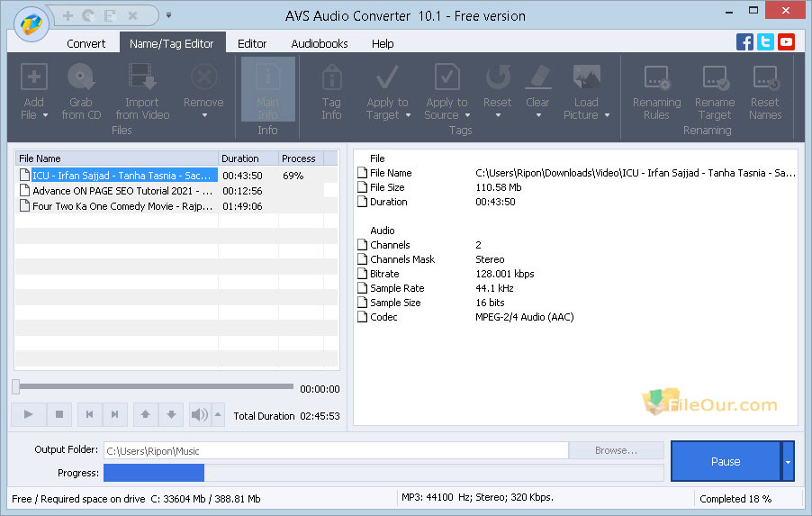Open the Help tab
This screenshot has width=812, height=516.
click(x=383, y=43)
